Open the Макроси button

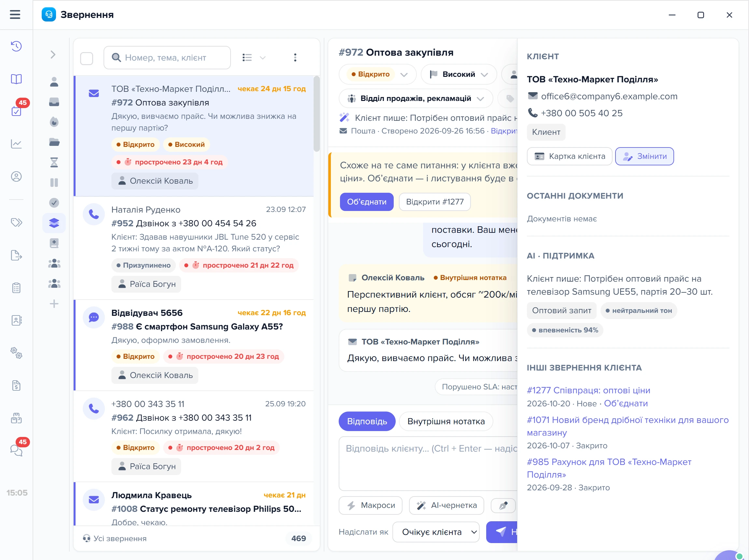tap(371, 506)
